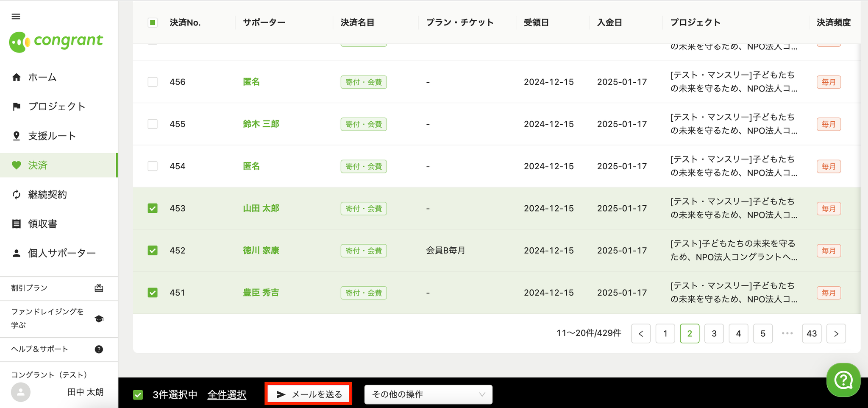The width and height of the screenshot is (868, 408).
Task: Open 匿名 supporter in row 454
Action: (251, 166)
